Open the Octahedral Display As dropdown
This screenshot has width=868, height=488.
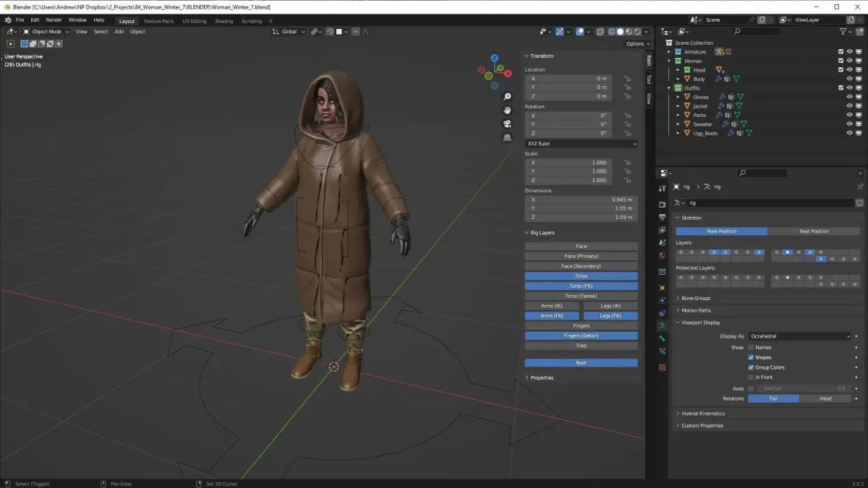pyautogui.click(x=801, y=336)
